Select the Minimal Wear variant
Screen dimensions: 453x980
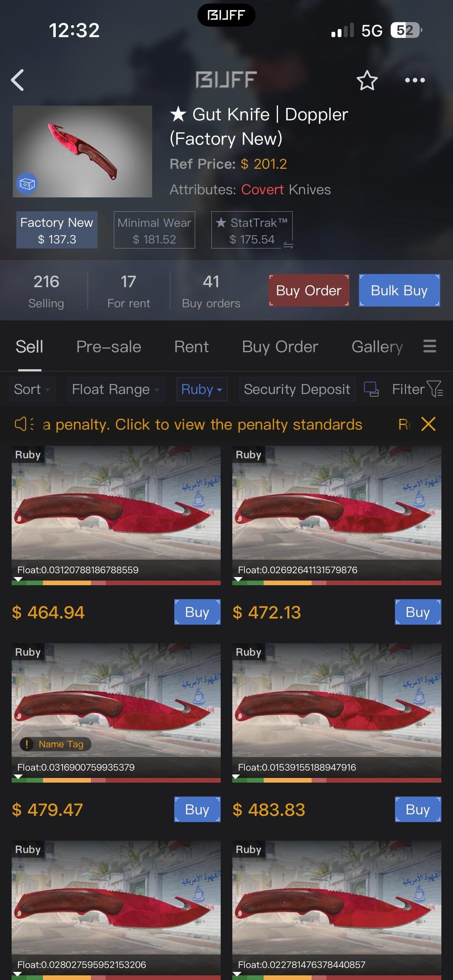[154, 230]
